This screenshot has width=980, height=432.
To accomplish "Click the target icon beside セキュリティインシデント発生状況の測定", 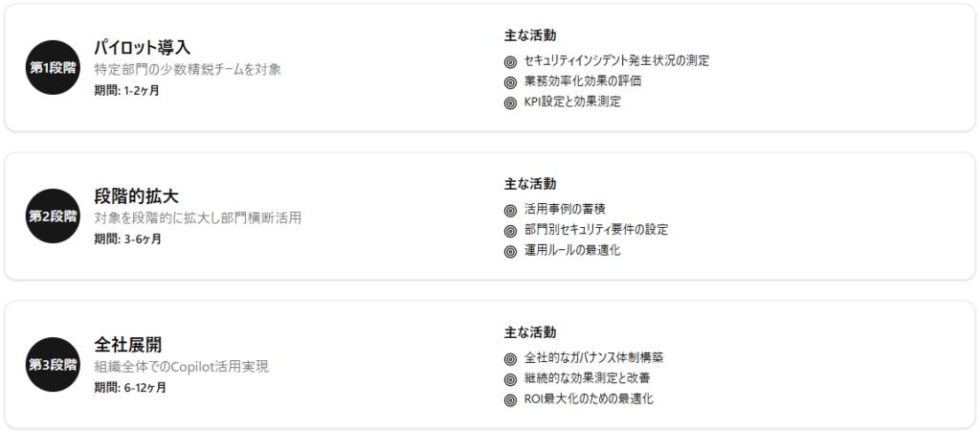I will [x=510, y=60].
